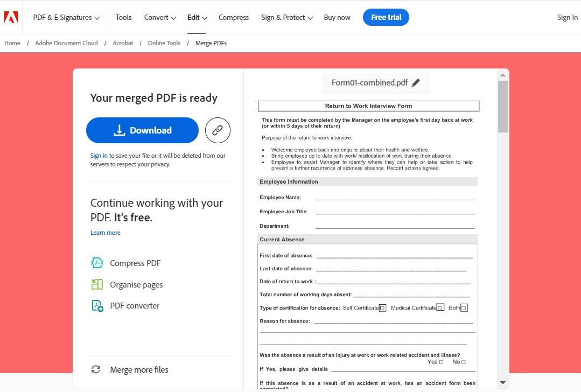This screenshot has width=581, height=392.
Task: Expand the PDF & E-Signatures dropdown
Action: [66, 17]
